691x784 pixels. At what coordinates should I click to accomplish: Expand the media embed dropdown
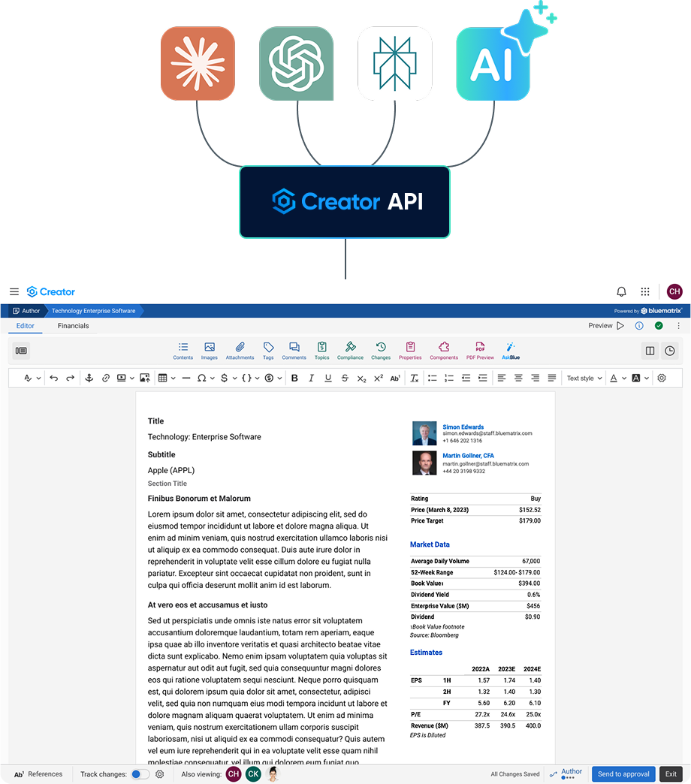[132, 378]
